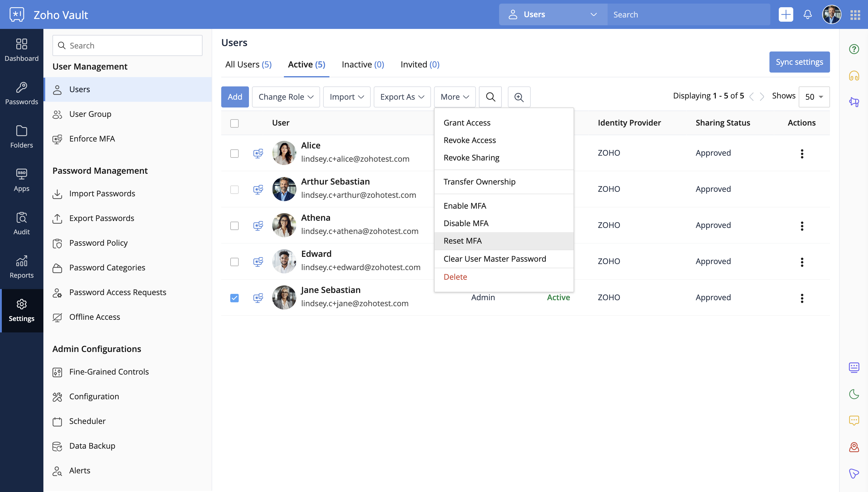Screen dimensions: 868x492
Task: Toggle the select-all users checkbox
Action: click(x=234, y=123)
